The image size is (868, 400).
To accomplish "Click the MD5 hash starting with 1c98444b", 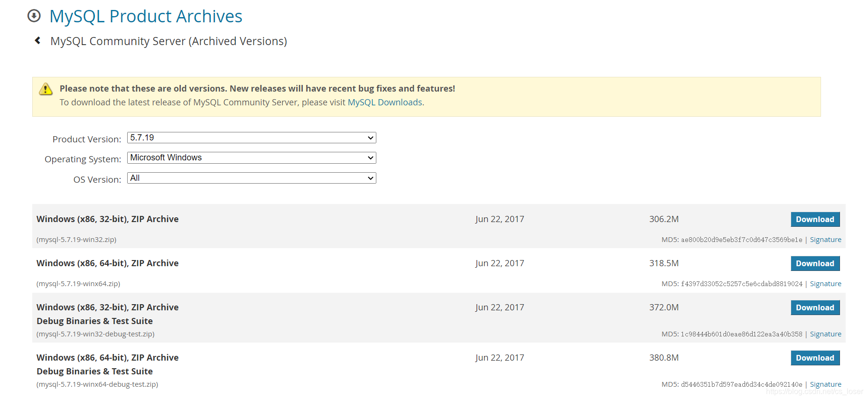I will [741, 334].
